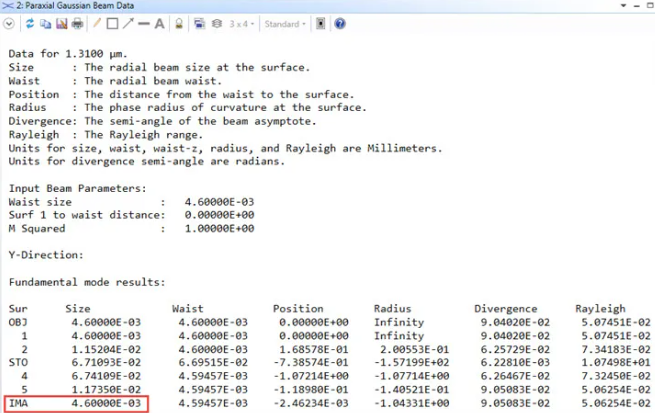Click the 'Size' column header
This screenshot has width=655, height=413.
coord(78,309)
